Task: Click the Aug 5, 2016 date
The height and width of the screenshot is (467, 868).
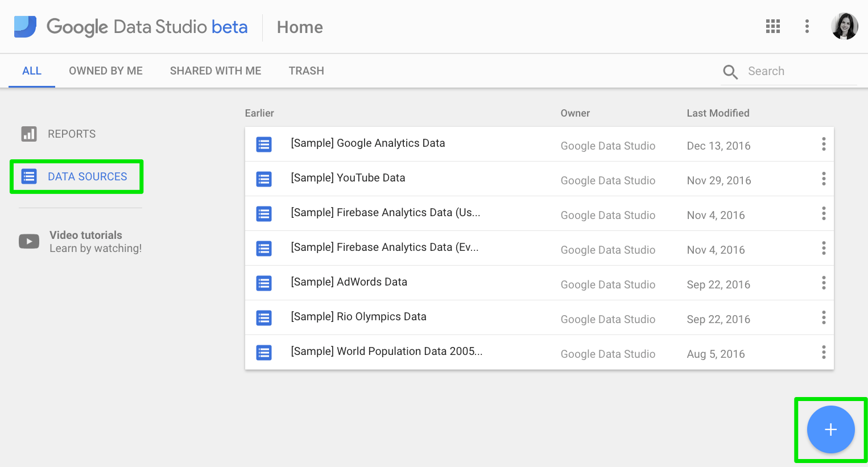Action: point(716,354)
